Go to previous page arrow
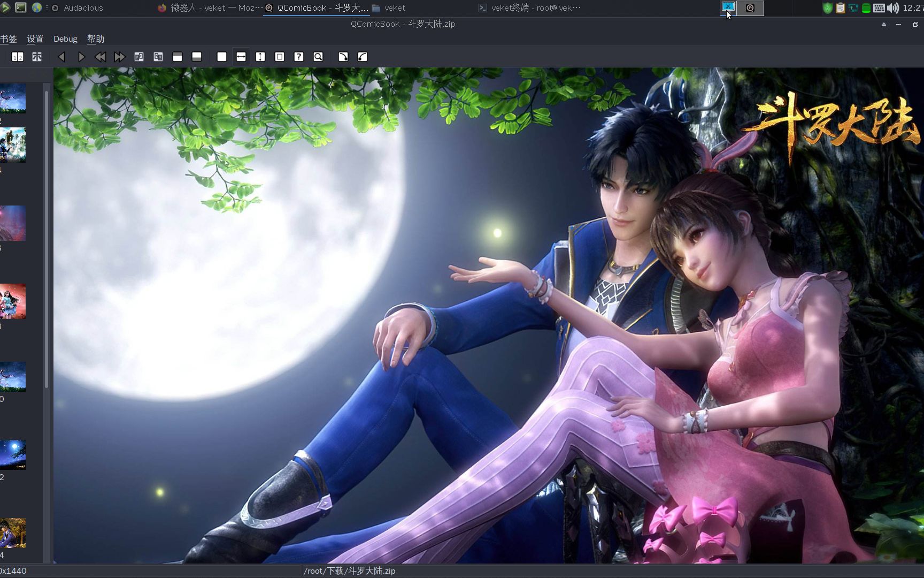 [61, 57]
